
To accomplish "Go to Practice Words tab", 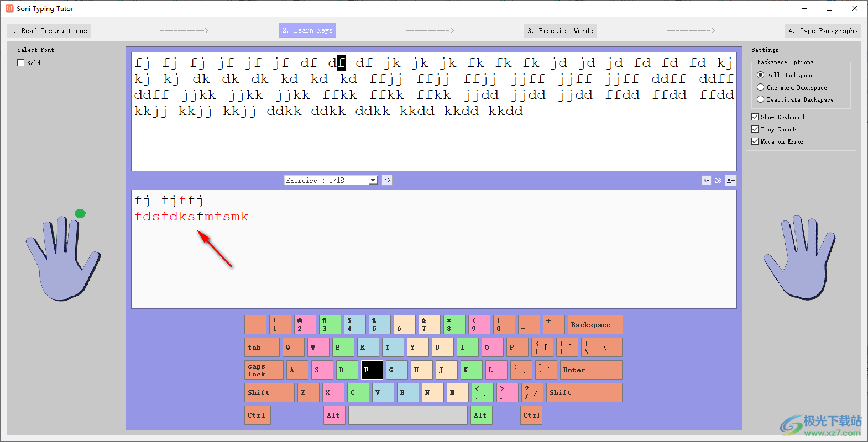I will click(560, 31).
